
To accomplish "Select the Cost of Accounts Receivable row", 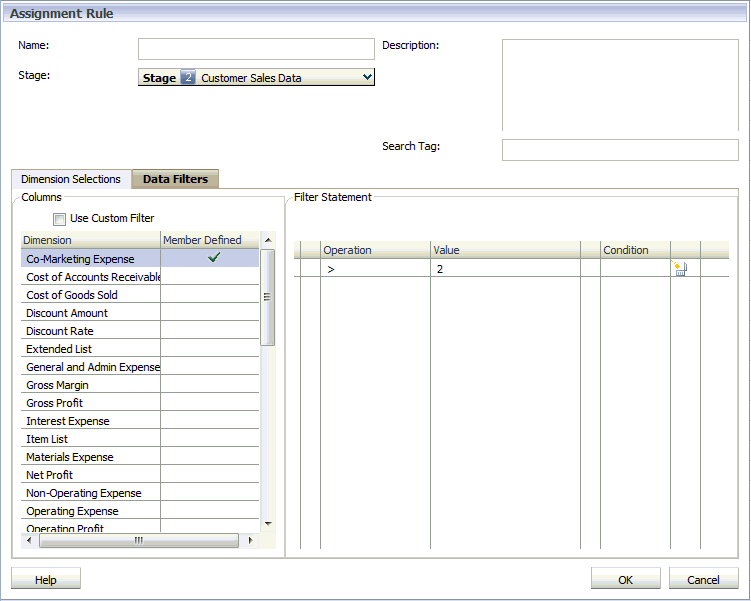I will pos(140,277).
